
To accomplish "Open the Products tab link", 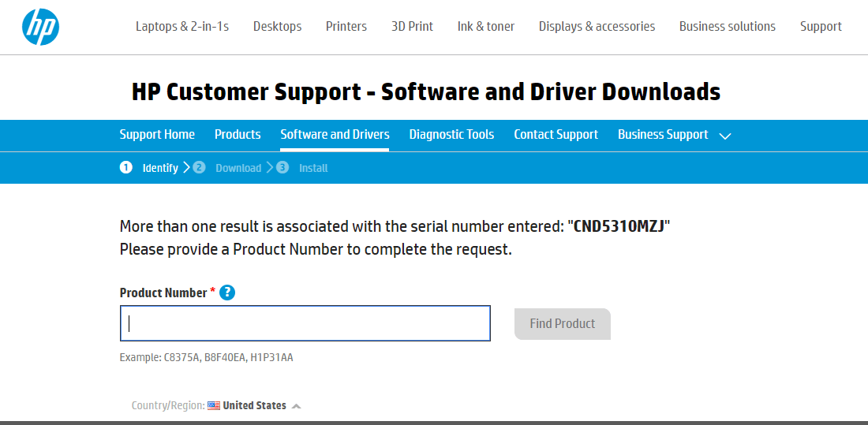I will pos(238,134).
